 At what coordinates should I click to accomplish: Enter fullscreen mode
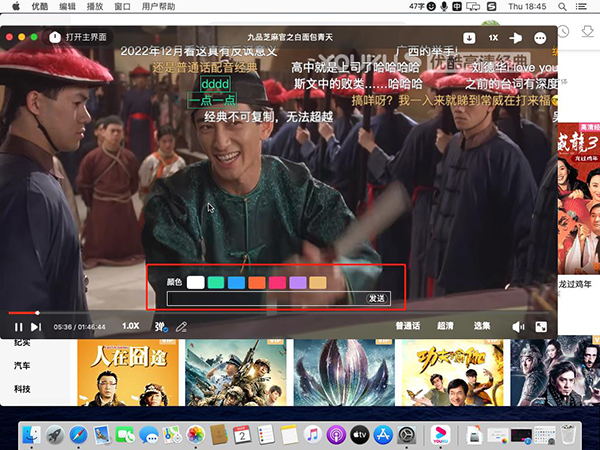pos(541,326)
